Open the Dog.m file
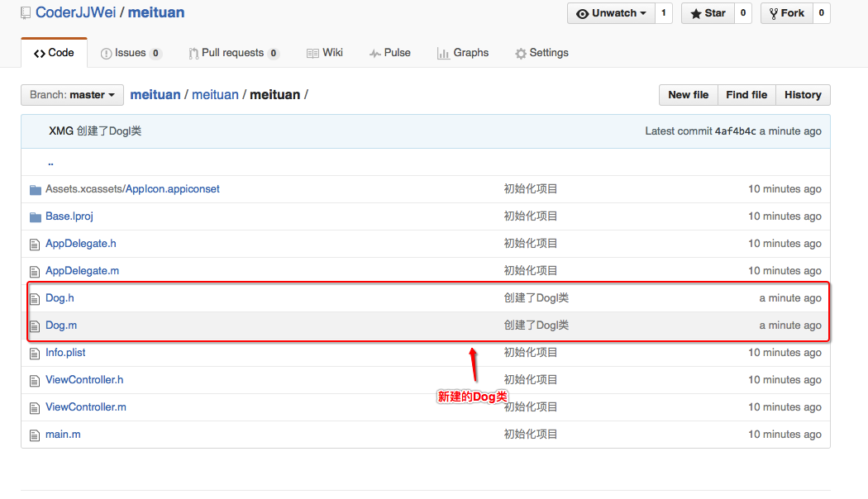 tap(61, 326)
